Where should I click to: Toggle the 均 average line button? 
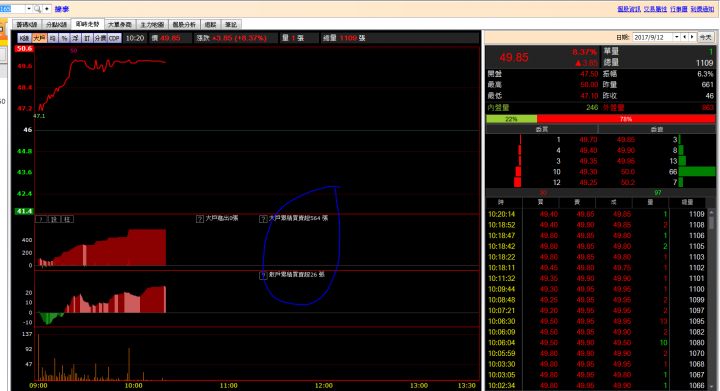pos(53,38)
